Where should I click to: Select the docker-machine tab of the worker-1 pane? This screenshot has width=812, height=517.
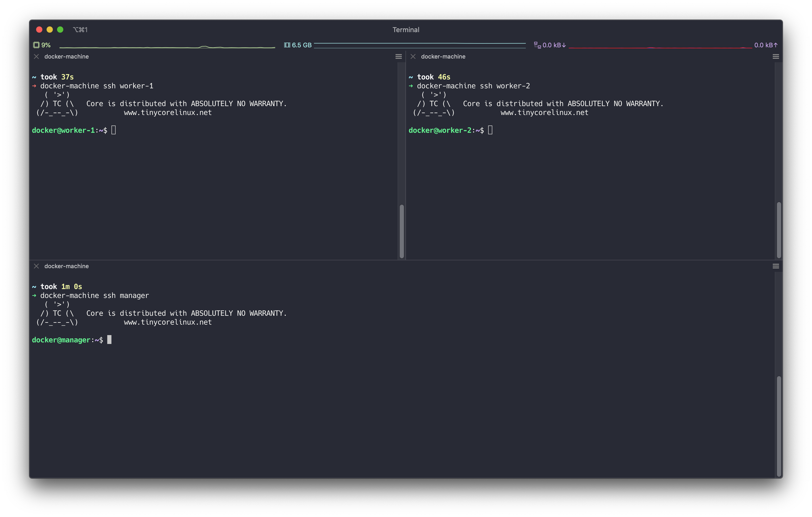66,56
